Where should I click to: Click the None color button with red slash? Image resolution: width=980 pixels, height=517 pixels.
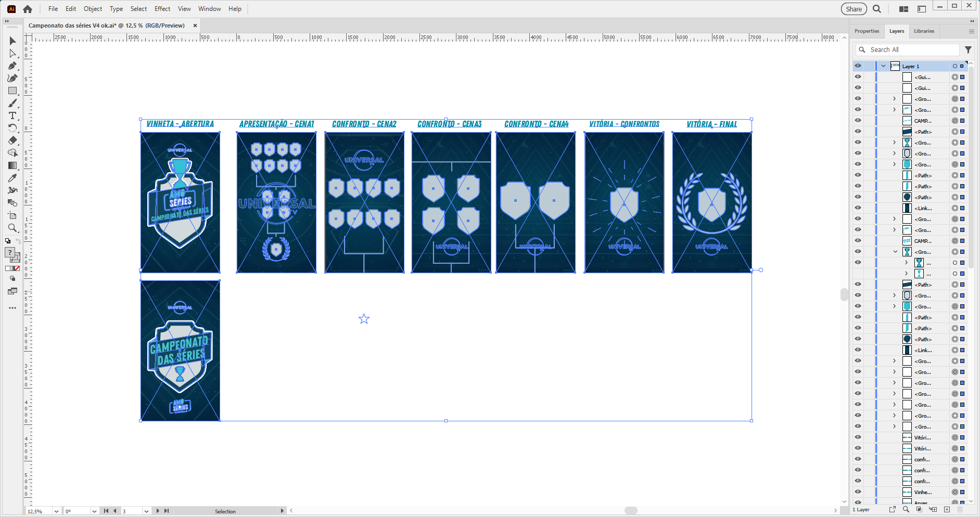(17, 268)
